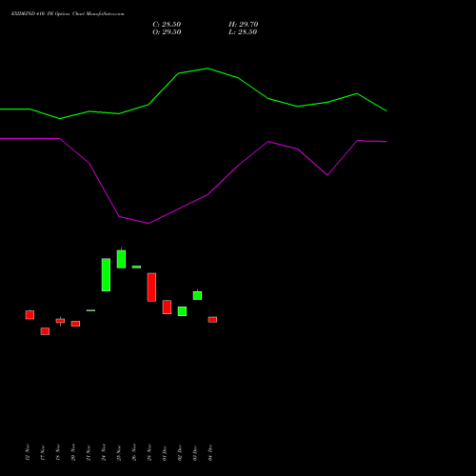
Task: Select the large red candle for 28 Nov
Action: (151, 288)
